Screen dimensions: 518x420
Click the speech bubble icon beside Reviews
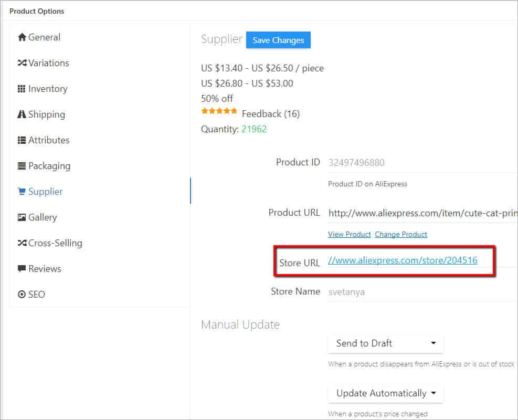[22, 269]
